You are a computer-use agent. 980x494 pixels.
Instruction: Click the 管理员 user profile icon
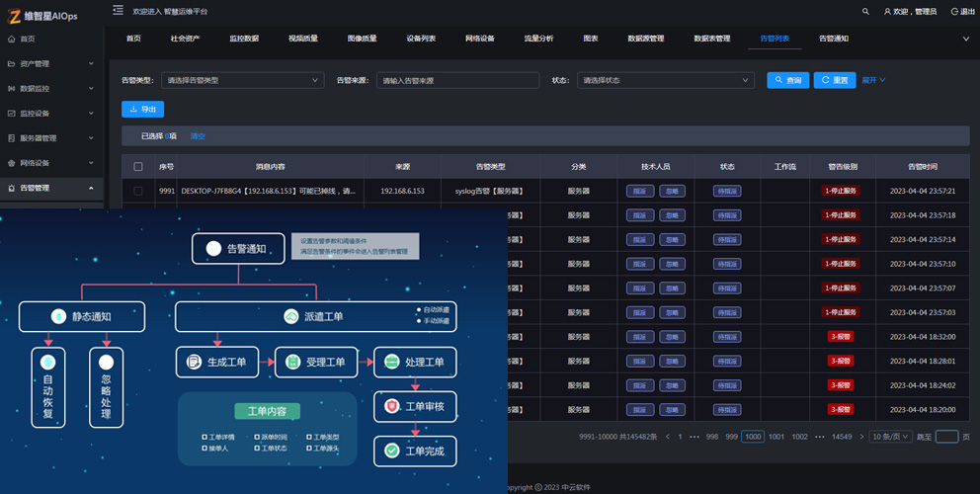886,12
